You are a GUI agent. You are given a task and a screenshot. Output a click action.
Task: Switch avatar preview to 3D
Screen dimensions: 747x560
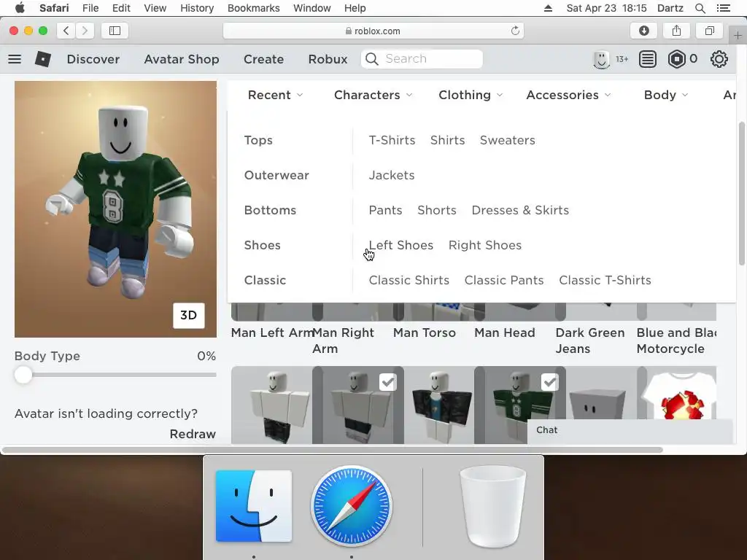click(x=189, y=315)
